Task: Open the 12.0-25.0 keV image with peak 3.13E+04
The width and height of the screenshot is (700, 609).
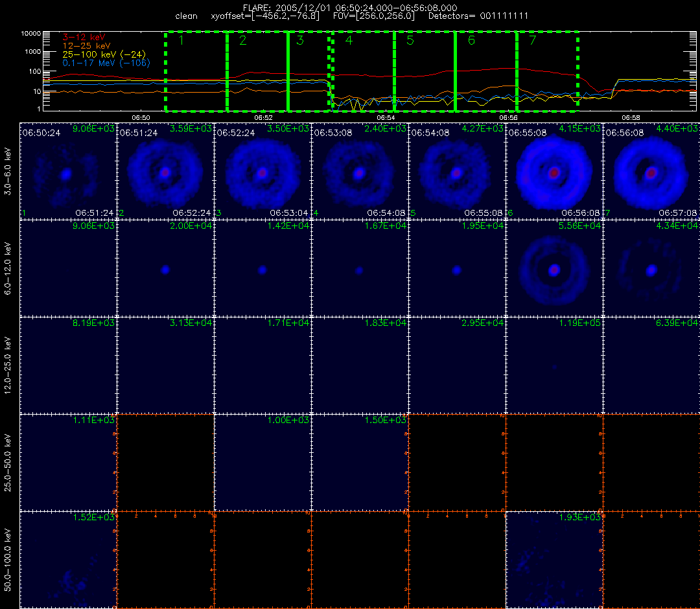Action: [166, 366]
